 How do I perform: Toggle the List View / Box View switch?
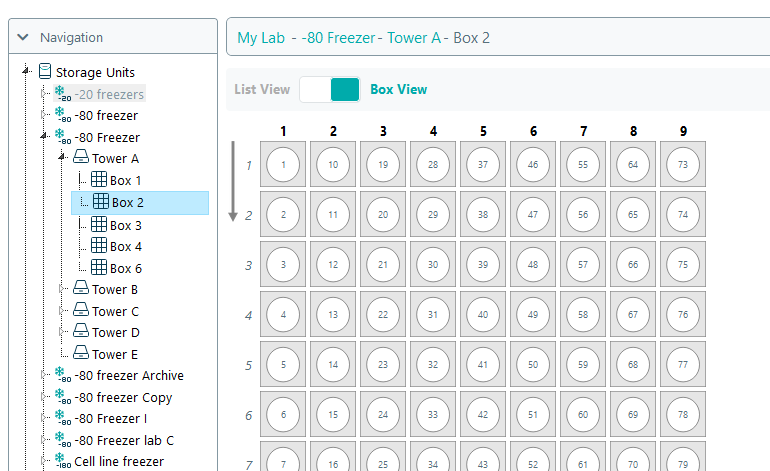329,89
